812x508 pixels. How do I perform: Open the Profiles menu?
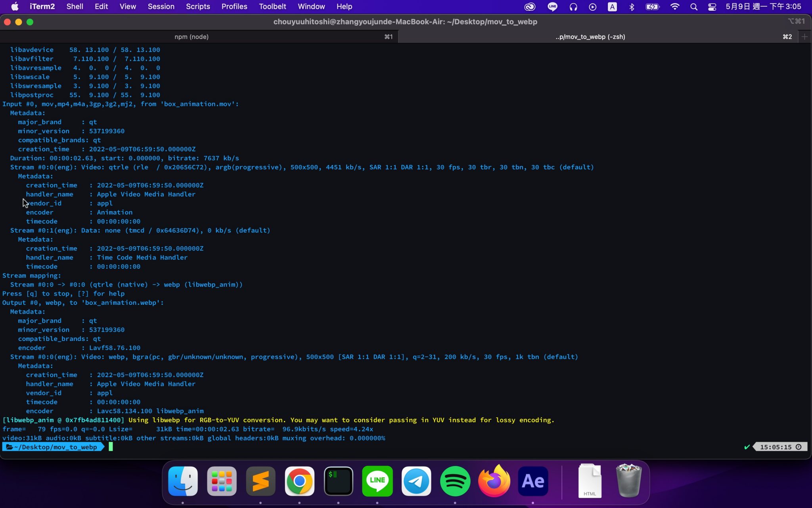point(234,7)
